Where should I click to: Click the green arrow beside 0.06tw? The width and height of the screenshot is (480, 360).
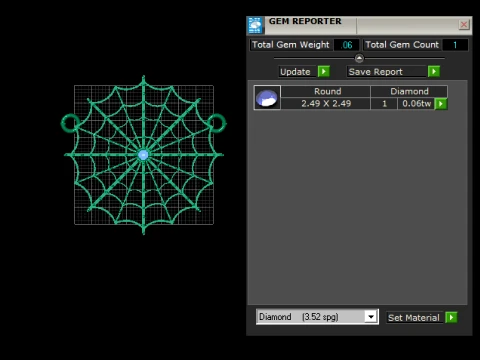pyautogui.click(x=441, y=104)
